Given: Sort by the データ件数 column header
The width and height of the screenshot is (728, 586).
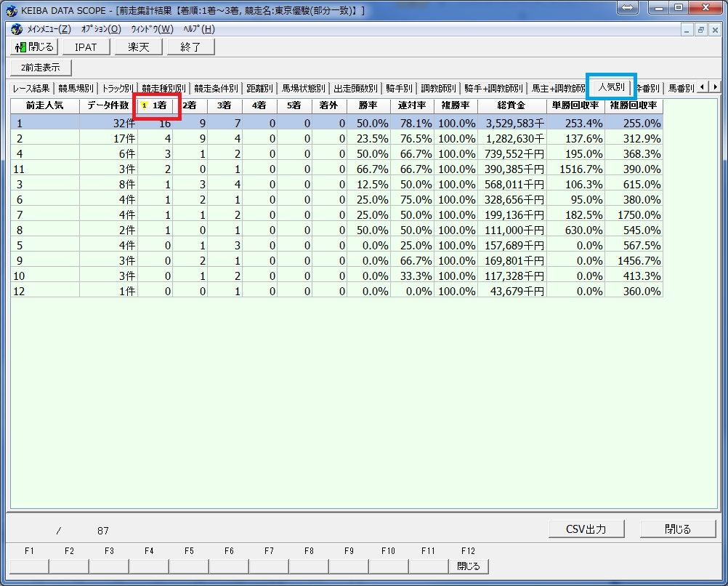Looking at the screenshot, I should (x=108, y=105).
